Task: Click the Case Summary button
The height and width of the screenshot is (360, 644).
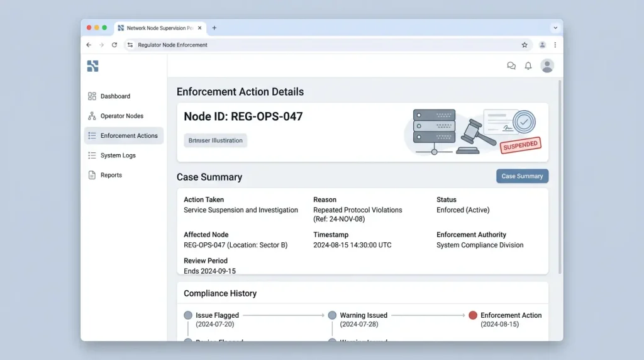Action: pos(522,176)
